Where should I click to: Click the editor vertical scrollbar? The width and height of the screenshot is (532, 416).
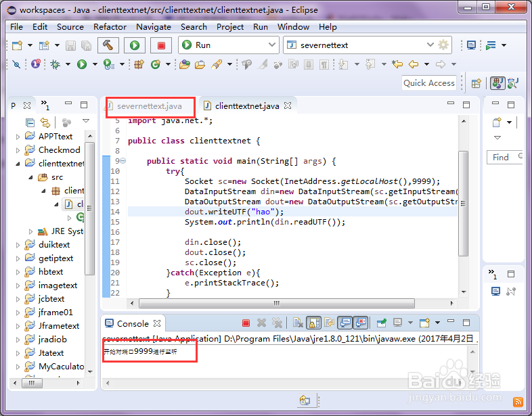[x=464, y=204]
